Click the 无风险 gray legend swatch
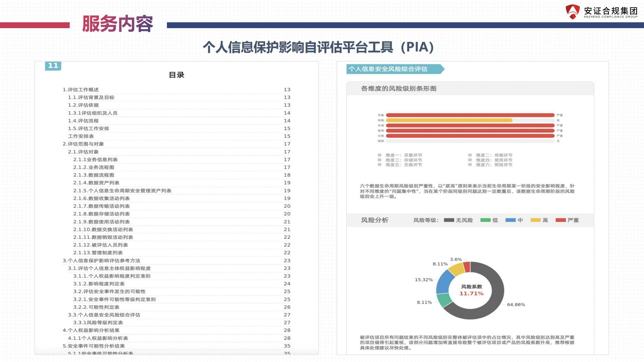644x362 pixels. click(x=449, y=220)
